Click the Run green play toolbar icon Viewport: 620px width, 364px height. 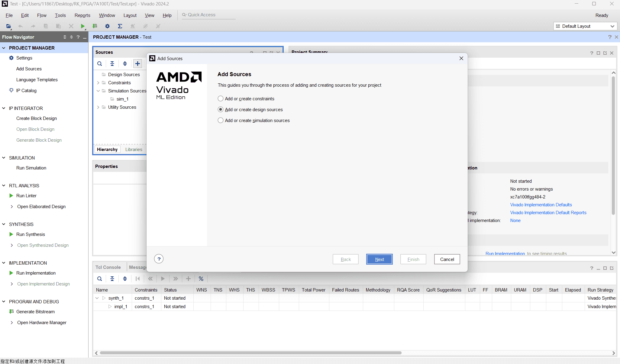click(82, 26)
